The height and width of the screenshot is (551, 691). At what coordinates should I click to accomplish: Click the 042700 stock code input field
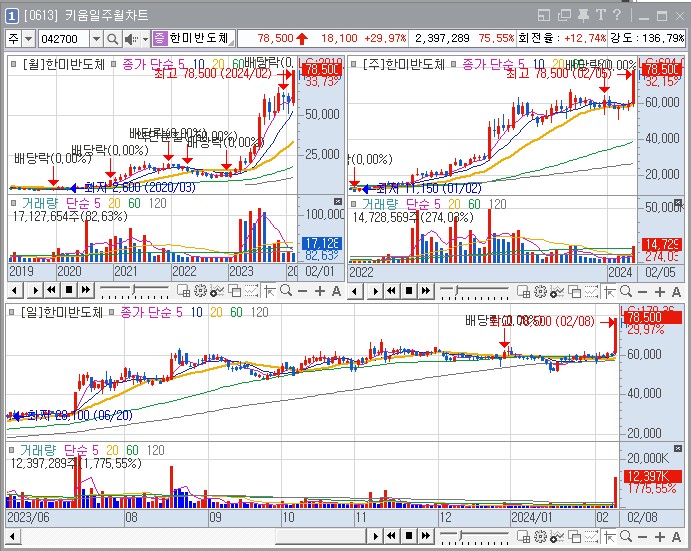tap(64, 39)
